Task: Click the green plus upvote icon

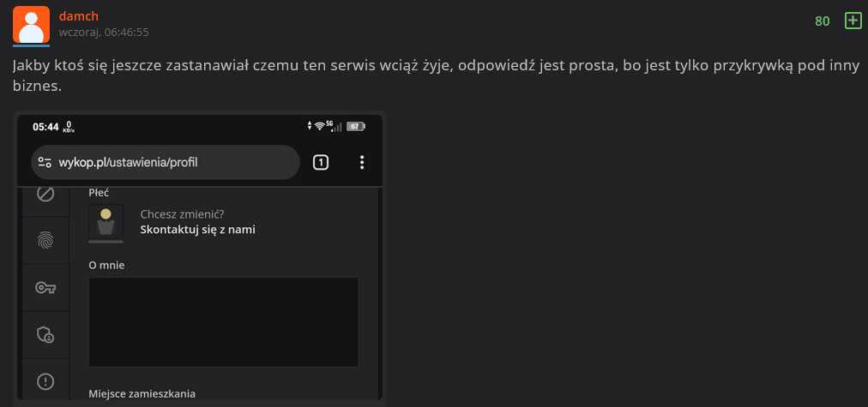Action: pyautogui.click(x=853, y=21)
